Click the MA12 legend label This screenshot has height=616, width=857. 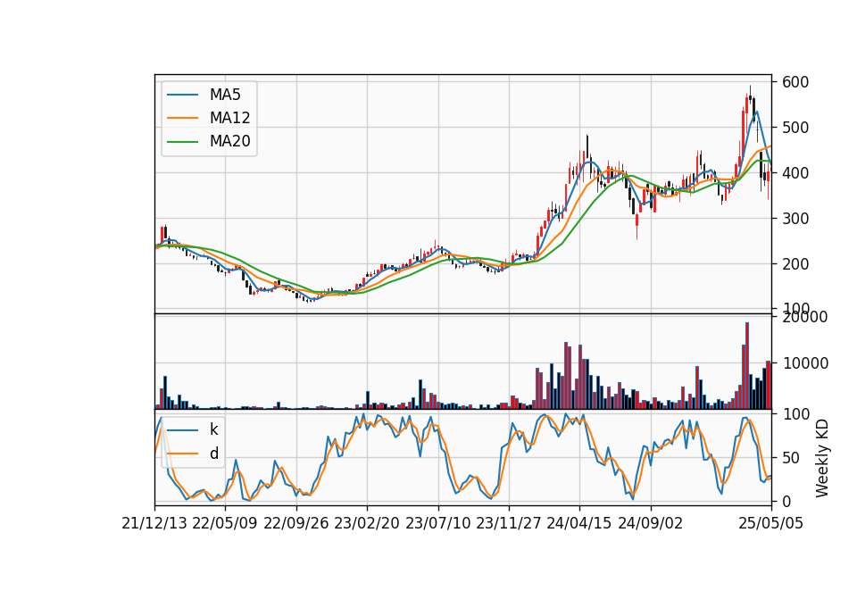click(x=229, y=118)
